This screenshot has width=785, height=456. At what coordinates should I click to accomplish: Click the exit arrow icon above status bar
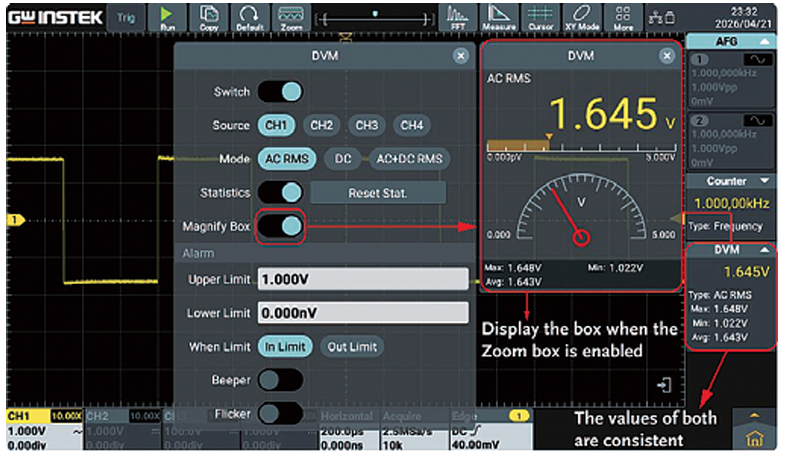point(664,385)
